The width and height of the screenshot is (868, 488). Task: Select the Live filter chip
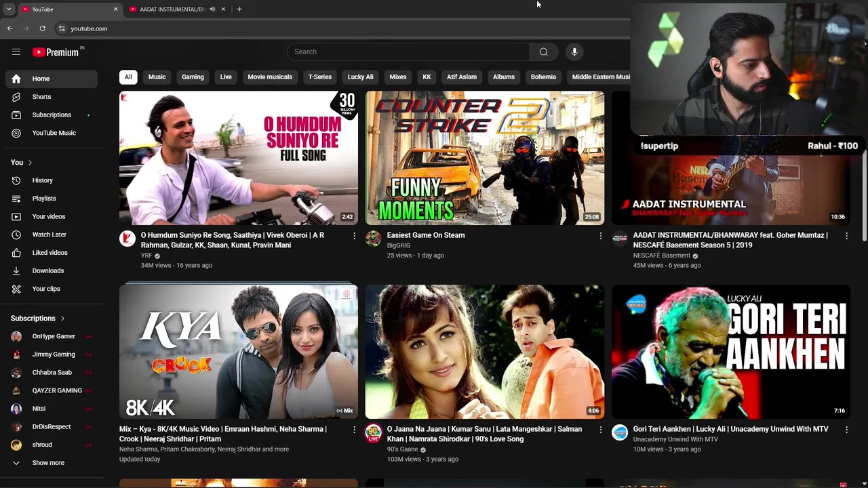[226, 77]
